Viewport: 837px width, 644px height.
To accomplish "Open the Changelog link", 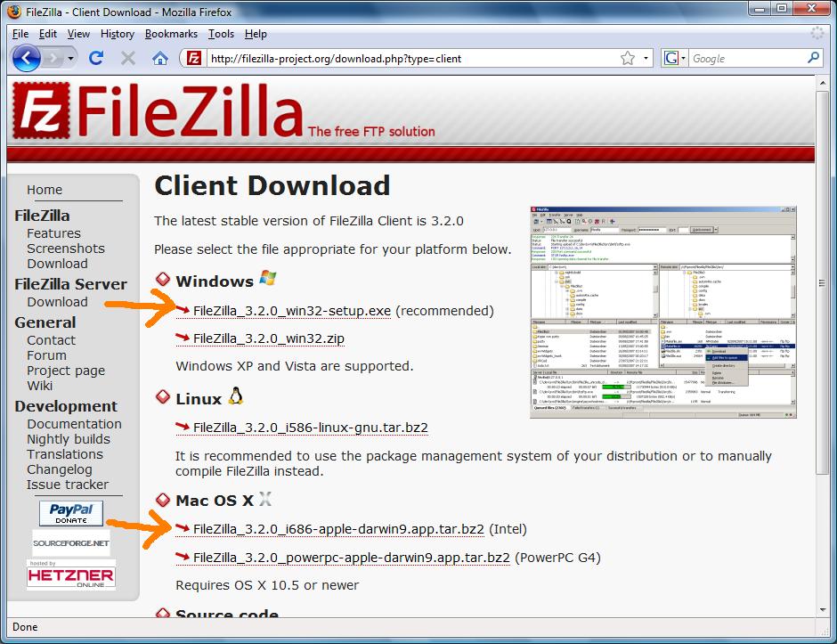I will pos(60,469).
